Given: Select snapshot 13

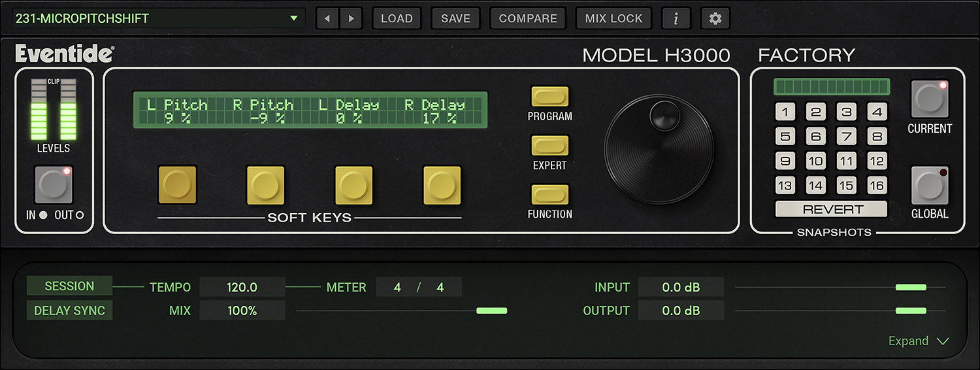Looking at the screenshot, I should click(785, 185).
